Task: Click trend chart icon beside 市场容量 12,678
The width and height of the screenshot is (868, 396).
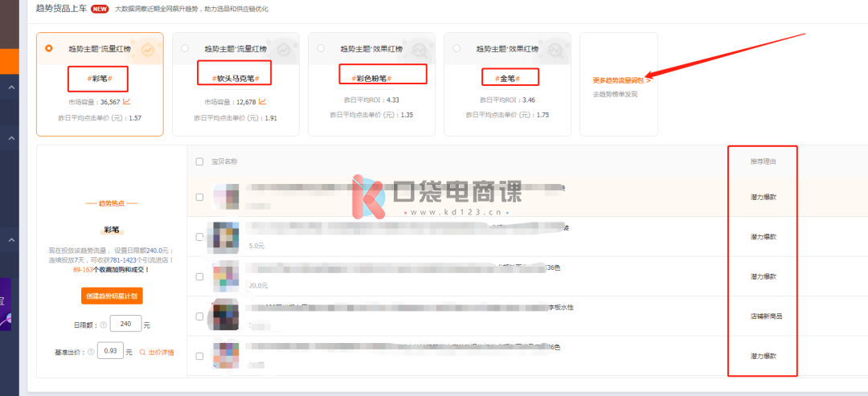Action: tap(262, 102)
